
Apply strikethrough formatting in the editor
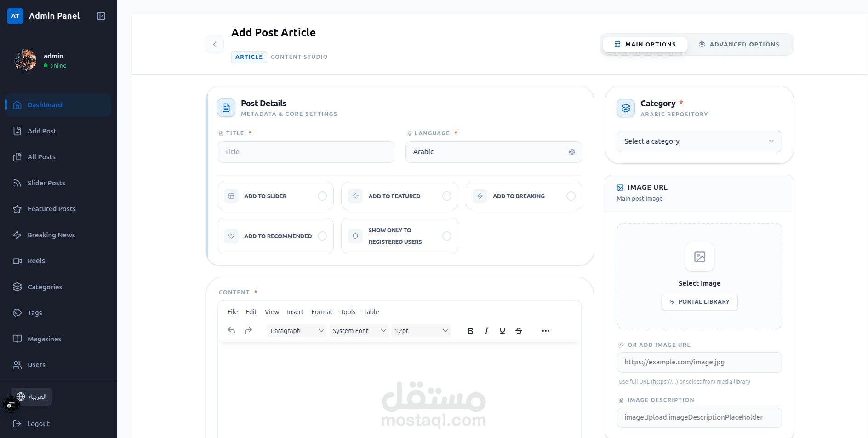click(518, 330)
